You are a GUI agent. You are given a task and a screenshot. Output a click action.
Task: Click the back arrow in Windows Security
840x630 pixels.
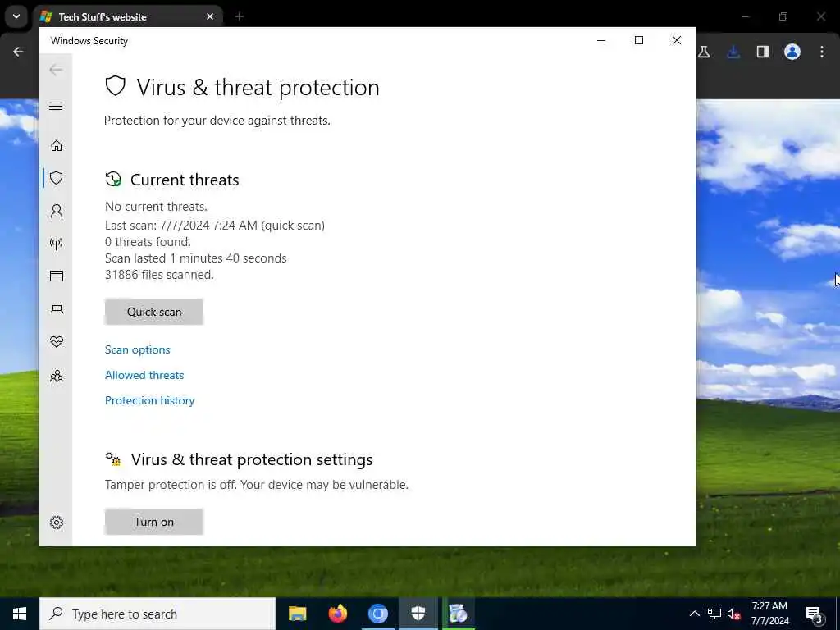coord(56,70)
